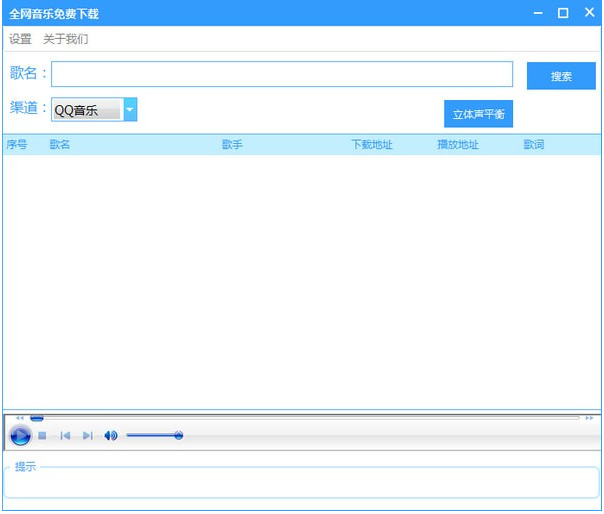The image size is (604, 514).
Task: Click the 搜索 button
Action: (x=561, y=76)
